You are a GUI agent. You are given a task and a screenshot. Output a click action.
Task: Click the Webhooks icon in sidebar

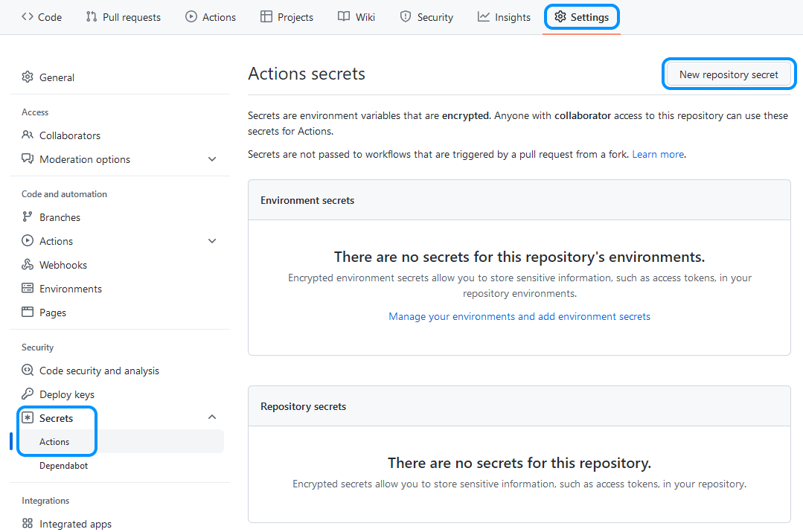pos(28,265)
